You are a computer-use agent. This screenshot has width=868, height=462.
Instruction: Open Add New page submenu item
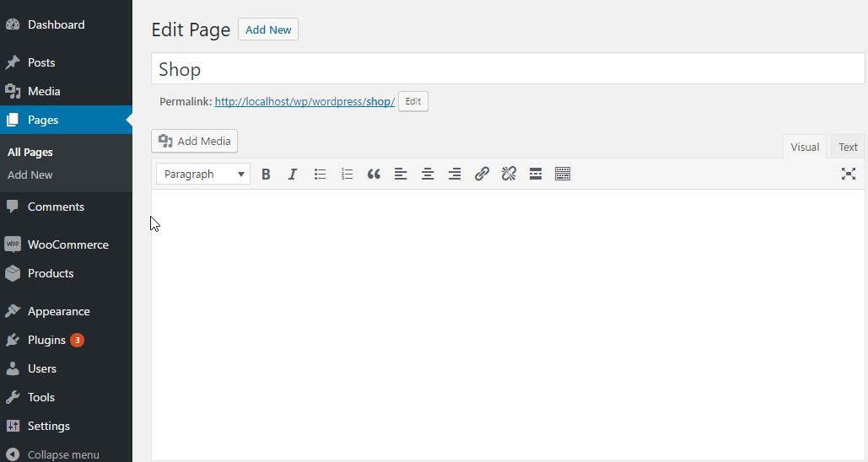click(x=30, y=175)
